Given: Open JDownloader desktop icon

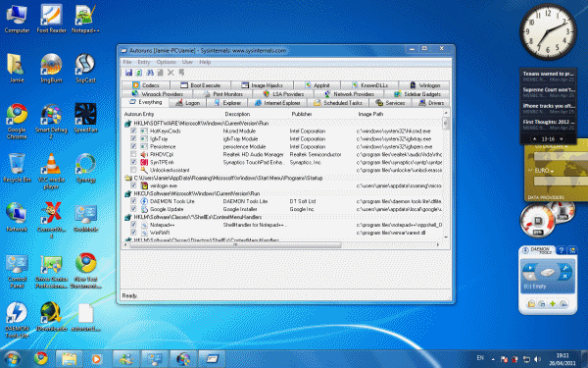Looking at the screenshot, I should coord(51,316).
